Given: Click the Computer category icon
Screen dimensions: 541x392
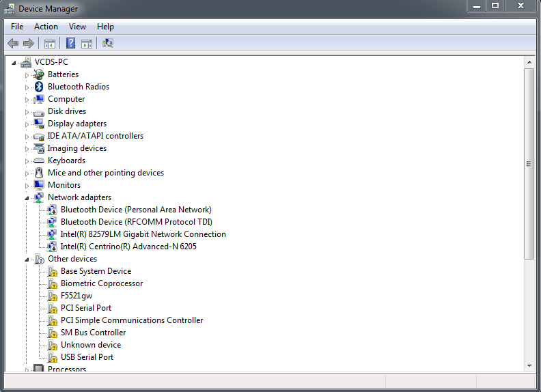Looking at the screenshot, I should click(x=39, y=99).
